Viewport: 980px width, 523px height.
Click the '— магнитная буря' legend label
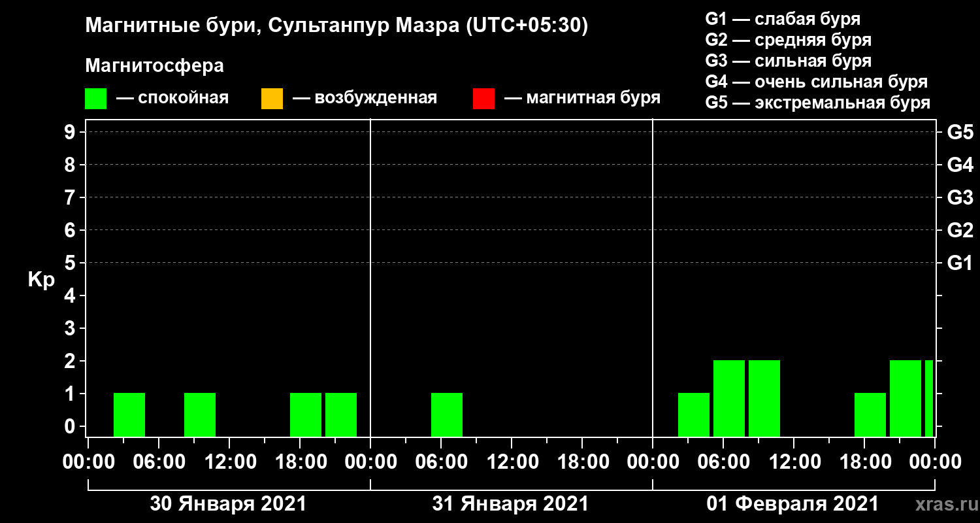[583, 99]
